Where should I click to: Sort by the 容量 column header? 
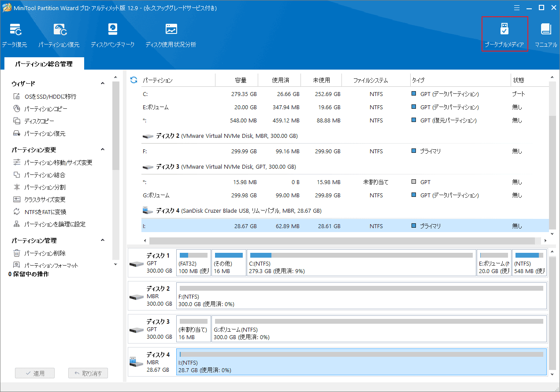pos(237,81)
